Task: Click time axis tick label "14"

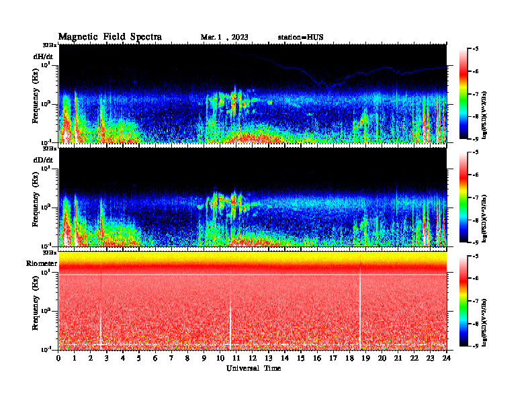Action: pos(285,359)
